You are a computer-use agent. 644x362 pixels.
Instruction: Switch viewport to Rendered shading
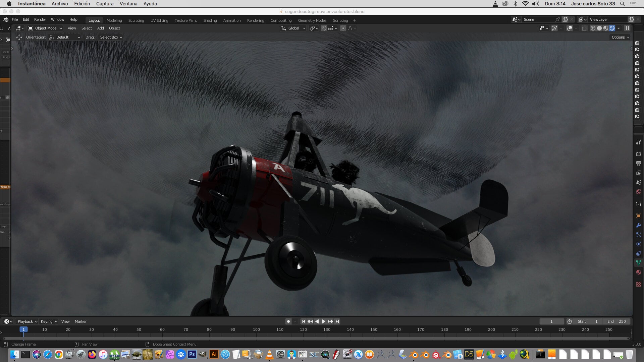[x=612, y=28]
